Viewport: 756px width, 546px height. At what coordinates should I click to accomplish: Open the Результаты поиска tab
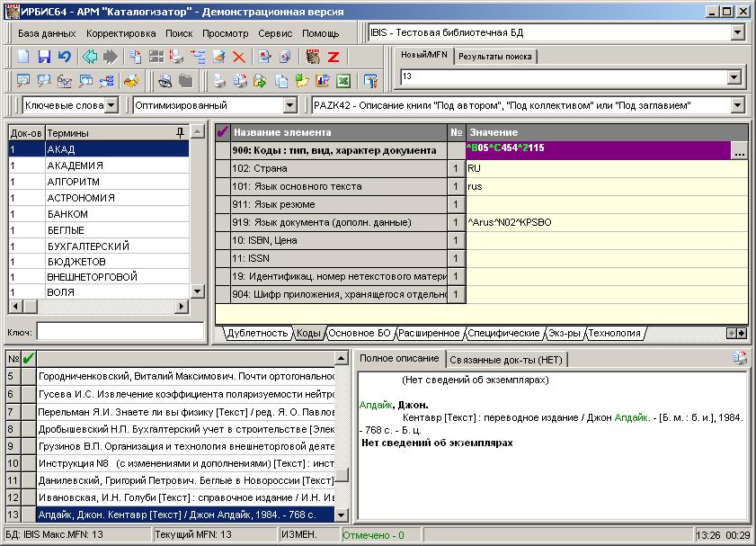pyautogui.click(x=494, y=57)
